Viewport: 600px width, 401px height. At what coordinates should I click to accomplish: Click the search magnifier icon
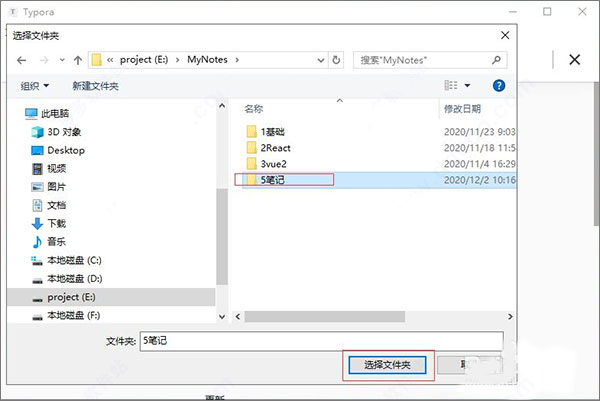(496, 60)
